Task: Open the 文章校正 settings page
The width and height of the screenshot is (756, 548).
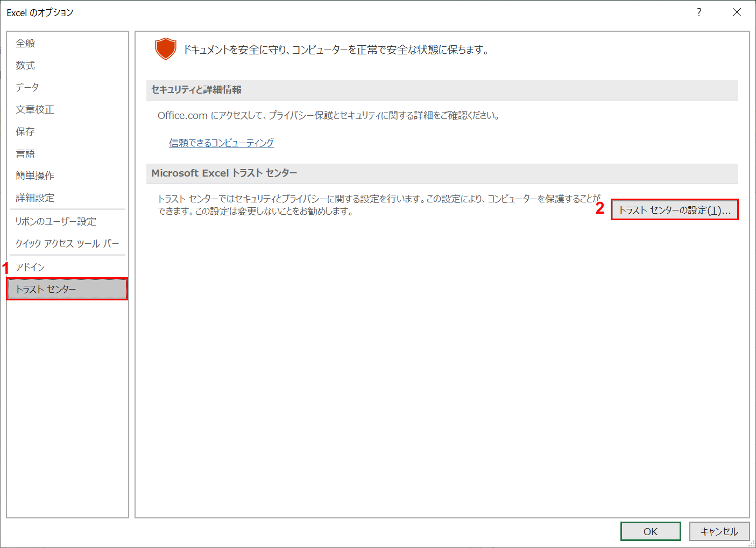Action: [x=67, y=109]
